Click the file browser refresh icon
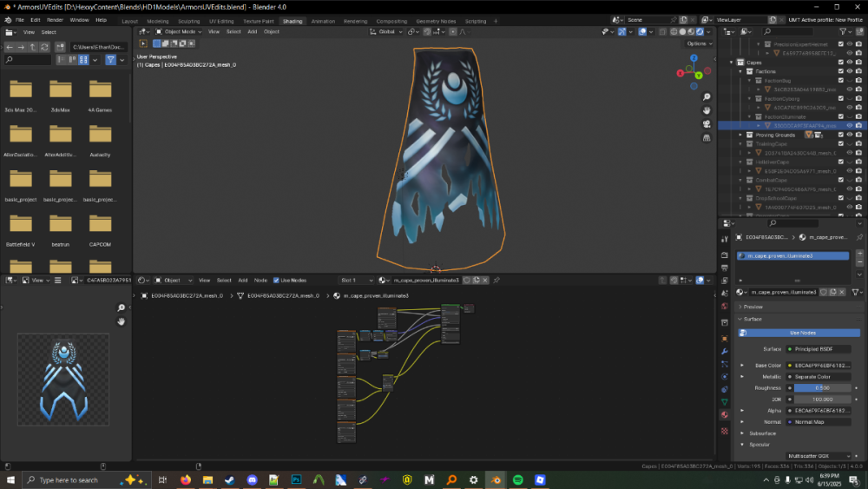The height and width of the screenshot is (489, 868). point(45,47)
